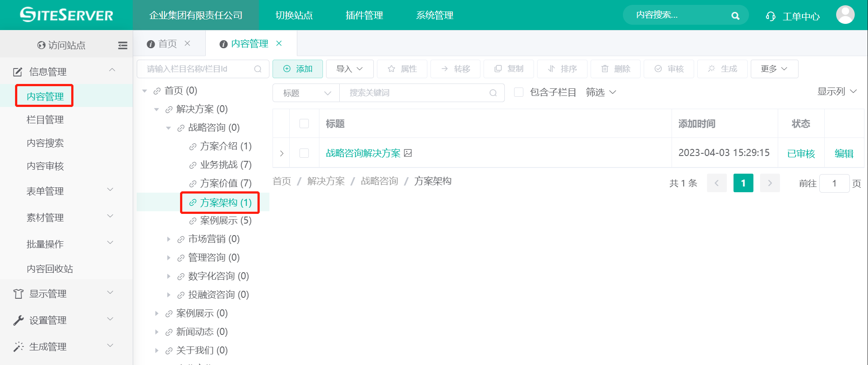Click the 复制 toolbar button
Screen dimensions: 868x365
coord(509,69)
